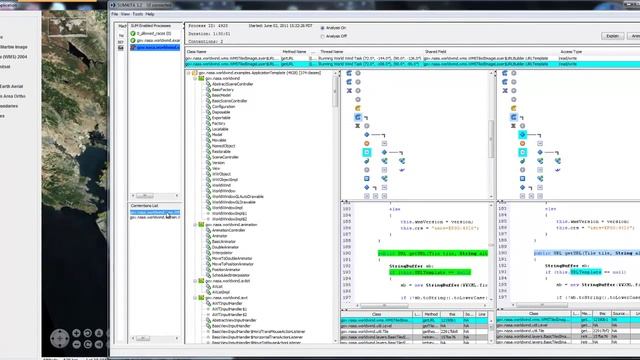Image resolution: width=640 pixels, height=360 pixels.
Task: Select highlighted process in SUM Enabled Processes
Action: (x=155, y=47)
